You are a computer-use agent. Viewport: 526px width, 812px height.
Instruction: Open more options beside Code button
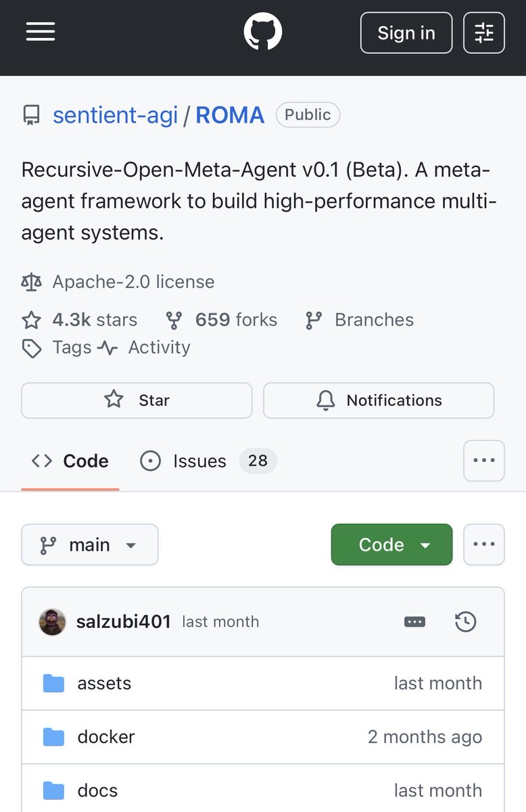[484, 544]
